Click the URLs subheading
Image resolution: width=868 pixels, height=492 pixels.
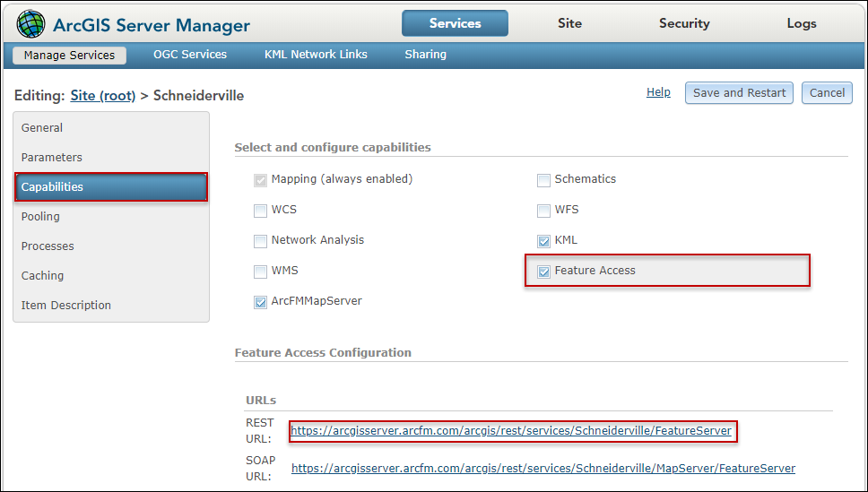coord(261,400)
